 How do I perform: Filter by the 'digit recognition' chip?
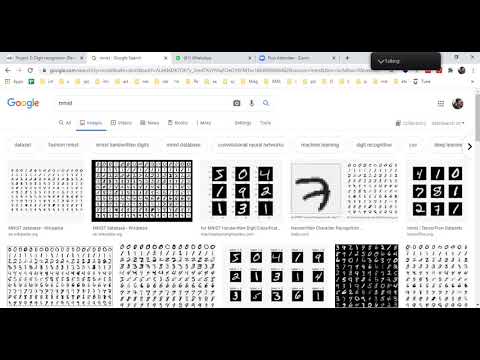(374, 145)
